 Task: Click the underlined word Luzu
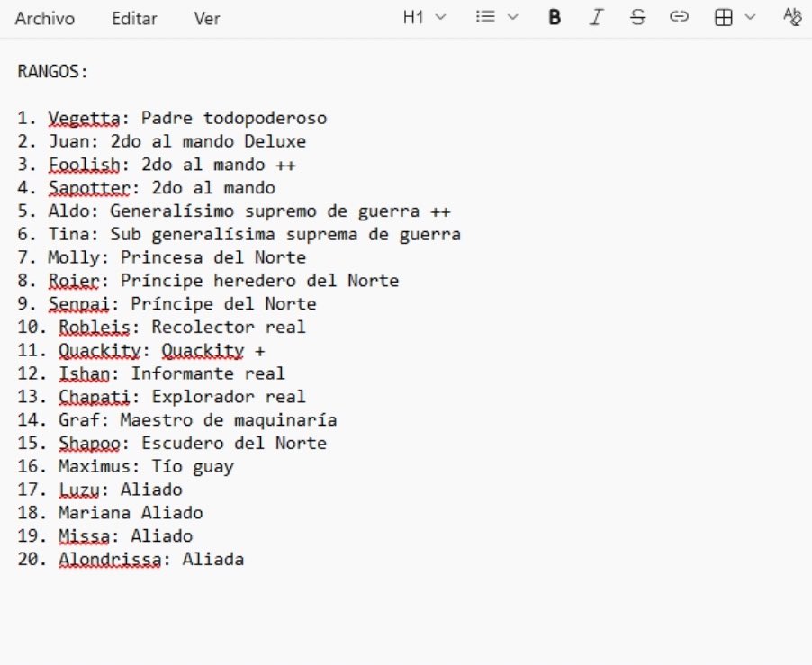(x=78, y=490)
